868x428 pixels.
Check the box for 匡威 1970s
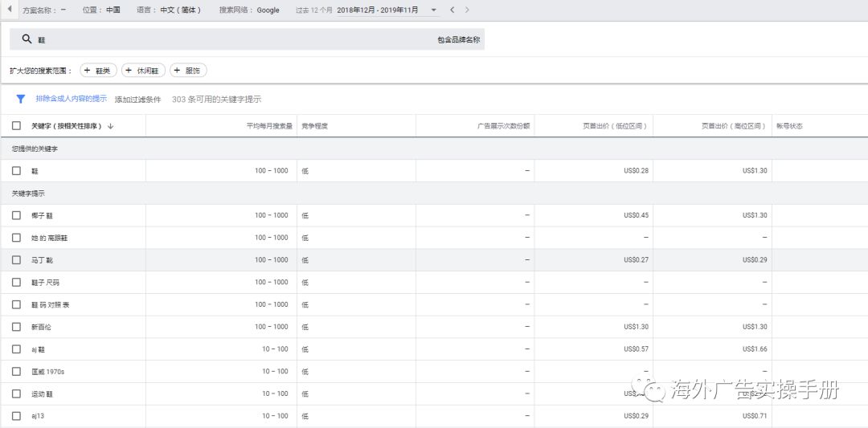point(17,372)
